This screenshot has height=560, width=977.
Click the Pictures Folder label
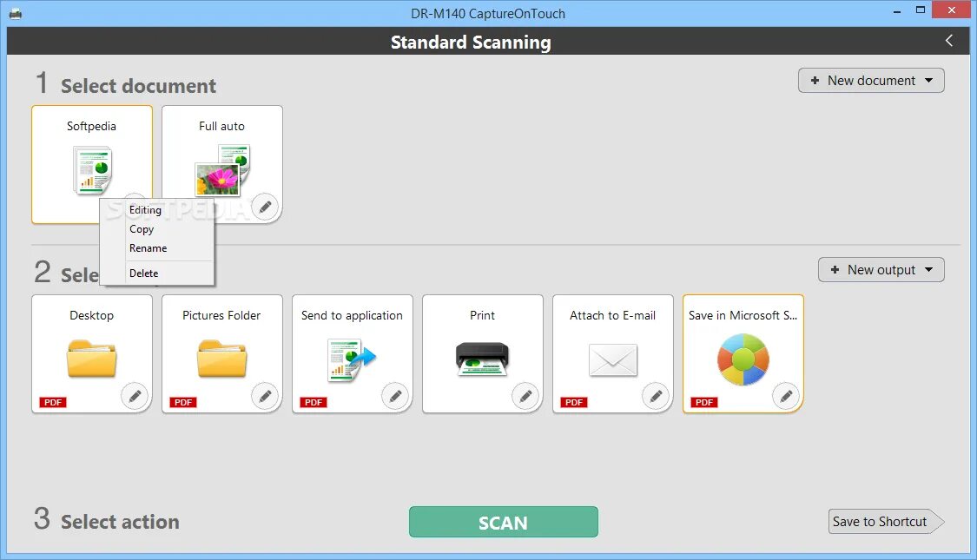click(221, 315)
